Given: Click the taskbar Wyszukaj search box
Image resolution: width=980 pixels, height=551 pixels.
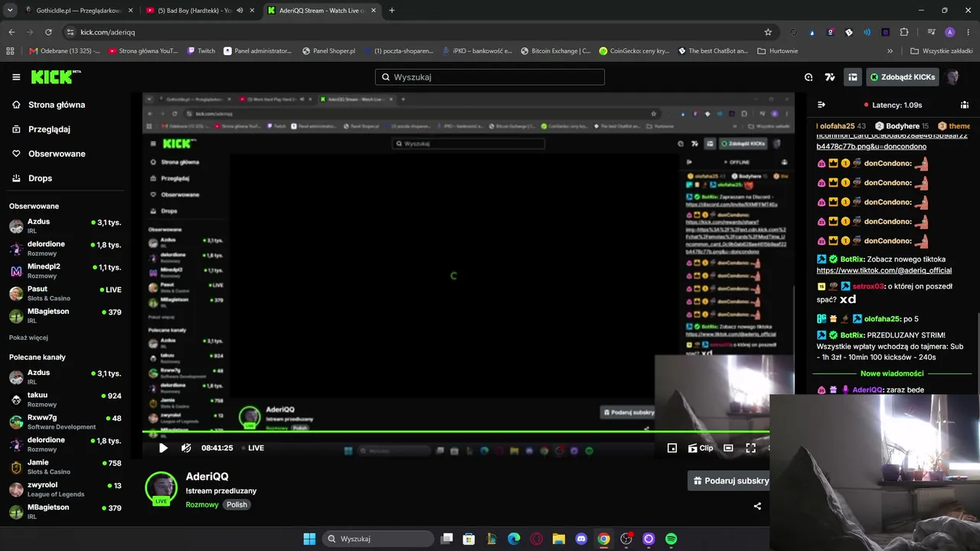Looking at the screenshot, I should click(x=378, y=539).
